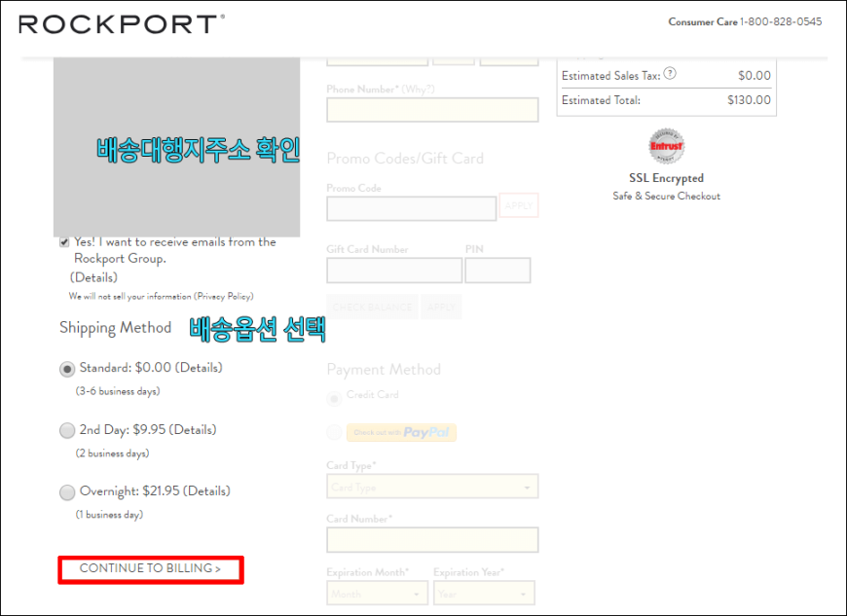Expand the Expiration Month dropdown
This screenshot has width=847, height=616.
point(377,594)
